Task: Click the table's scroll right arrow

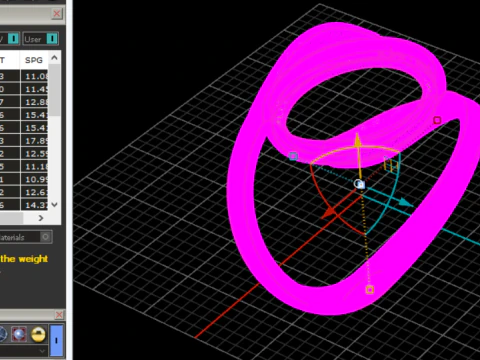Action: coord(41,218)
